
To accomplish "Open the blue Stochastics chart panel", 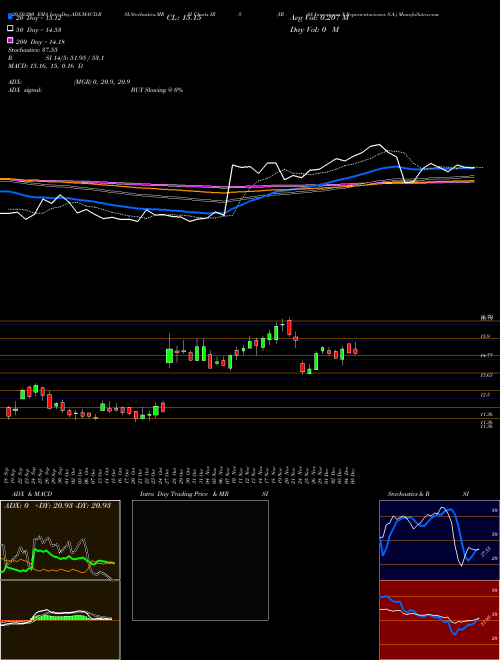I will 439,540.
